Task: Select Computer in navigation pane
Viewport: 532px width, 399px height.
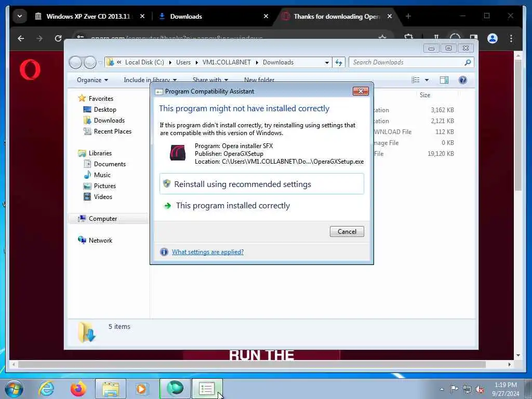Action: (103, 219)
